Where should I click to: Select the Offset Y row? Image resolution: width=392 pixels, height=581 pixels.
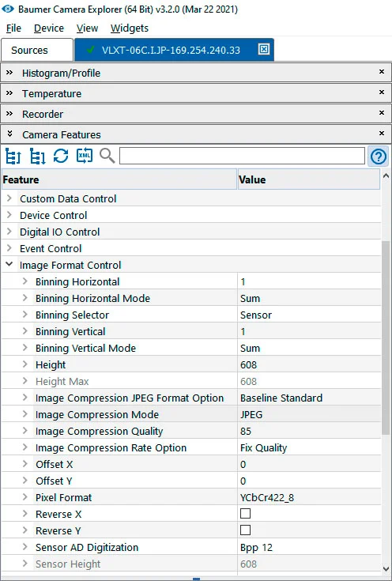tap(191, 481)
